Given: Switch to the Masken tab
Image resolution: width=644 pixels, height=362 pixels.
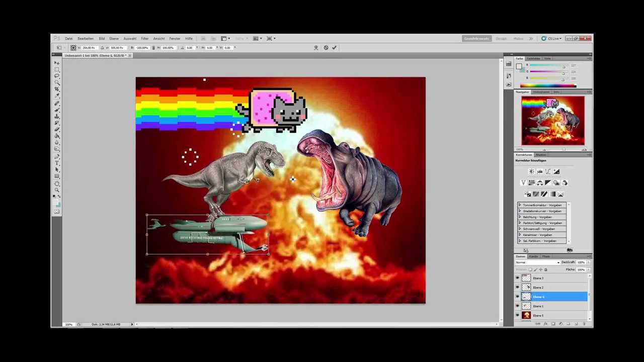Looking at the screenshot, I should [x=541, y=155].
